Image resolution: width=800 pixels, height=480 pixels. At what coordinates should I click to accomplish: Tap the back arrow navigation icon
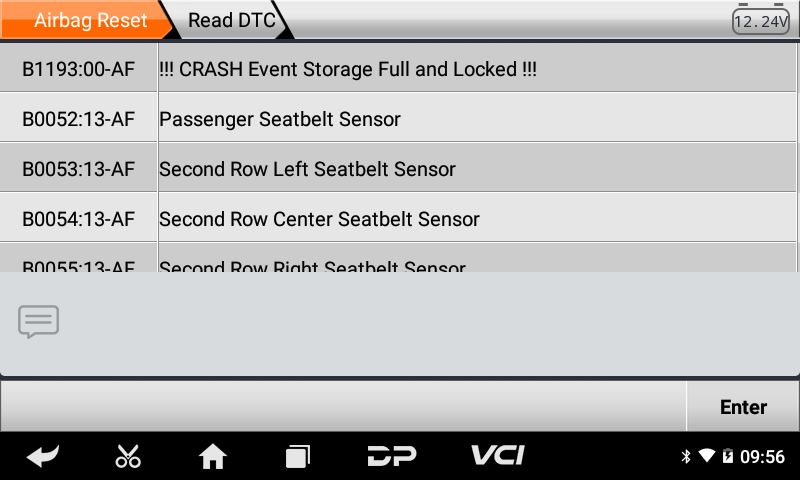(42, 457)
